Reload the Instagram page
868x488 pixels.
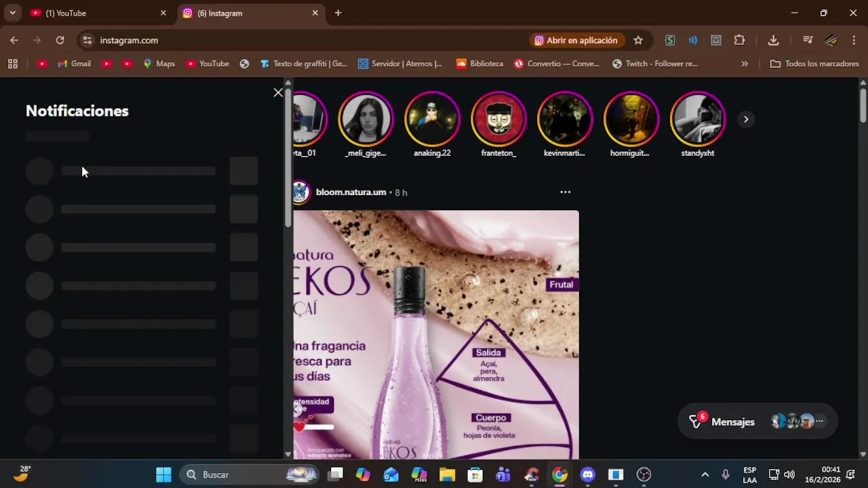pyautogui.click(x=60, y=41)
